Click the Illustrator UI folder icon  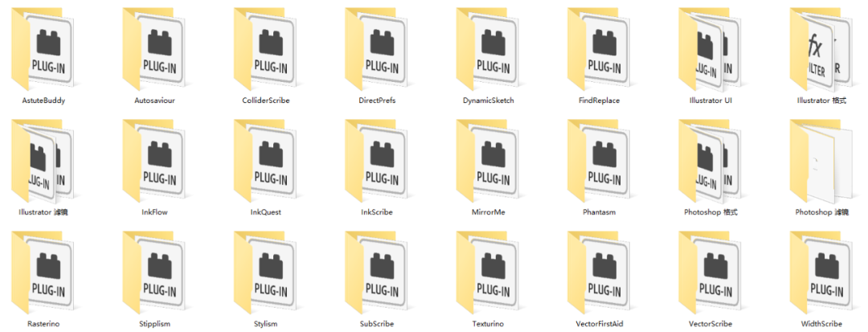click(x=710, y=49)
